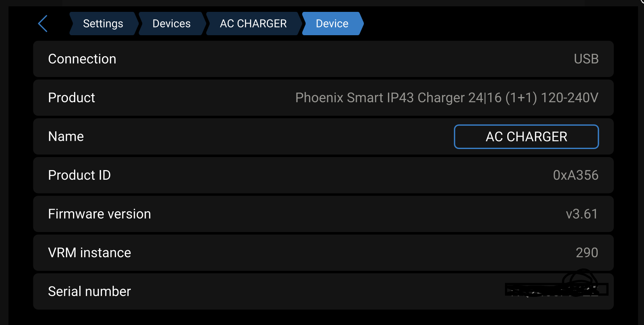Select the 0xA356 product ID value
644x325 pixels.
tap(575, 175)
